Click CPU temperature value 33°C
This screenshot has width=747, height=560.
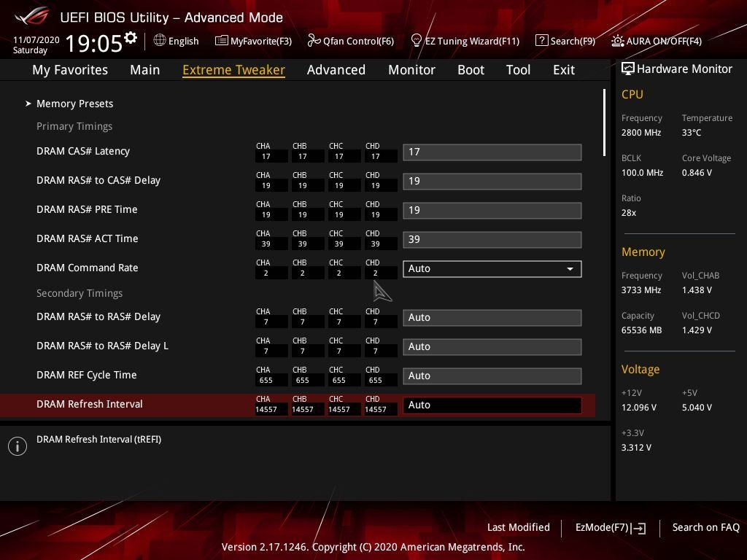[x=692, y=133]
